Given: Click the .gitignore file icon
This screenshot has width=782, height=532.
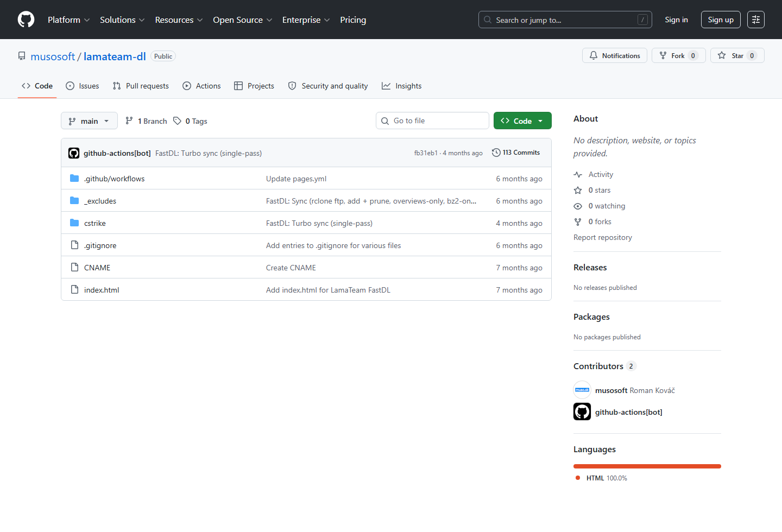Looking at the screenshot, I should click(x=74, y=245).
